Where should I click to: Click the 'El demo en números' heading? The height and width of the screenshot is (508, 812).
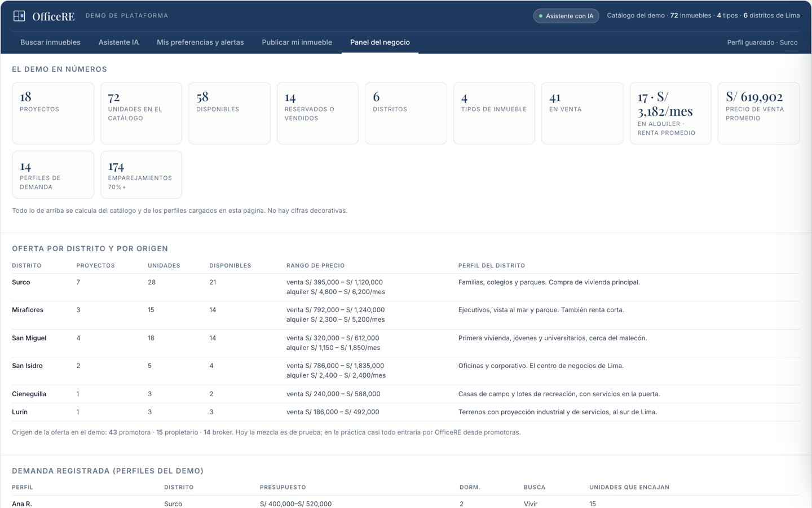click(x=59, y=69)
